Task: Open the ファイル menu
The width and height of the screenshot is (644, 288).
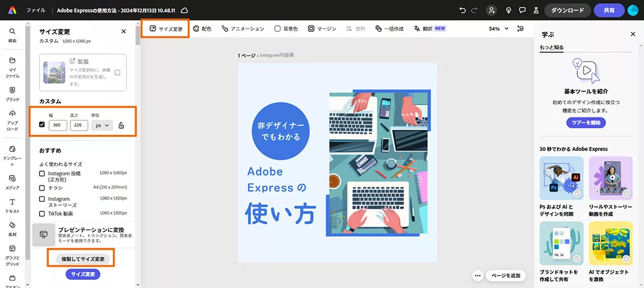Action: click(36, 10)
